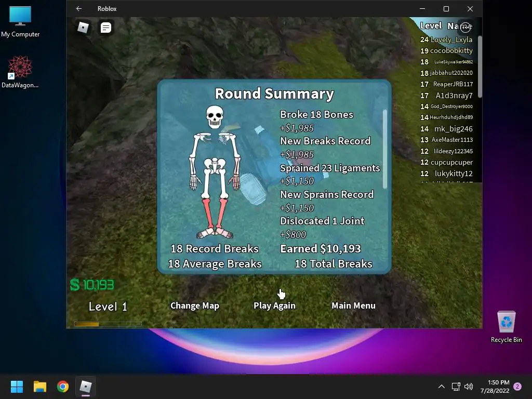Click the Dislocated 1 Joint line
The image size is (532, 399).
[322, 221]
